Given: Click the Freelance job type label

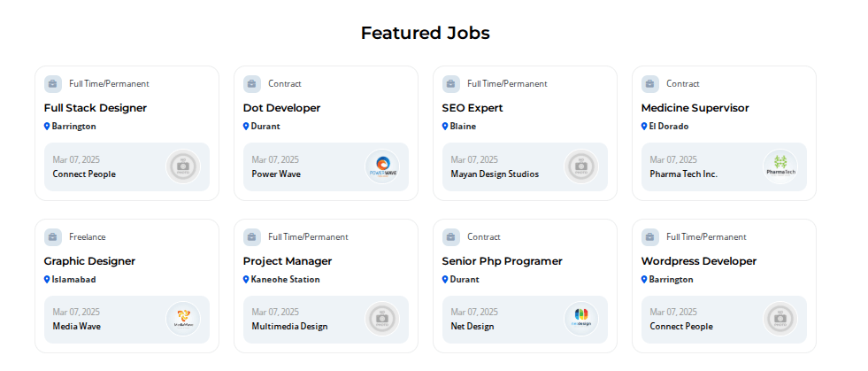Looking at the screenshot, I should click(88, 237).
